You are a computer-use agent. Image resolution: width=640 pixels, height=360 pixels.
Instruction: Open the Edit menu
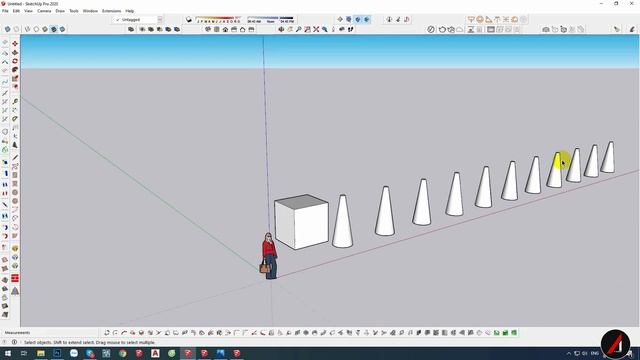16,11
